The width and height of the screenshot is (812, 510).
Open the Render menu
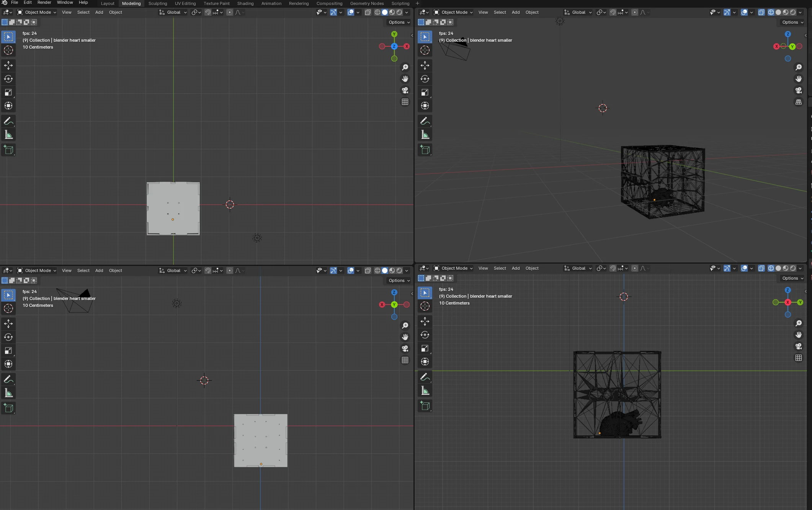click(44, 3)
